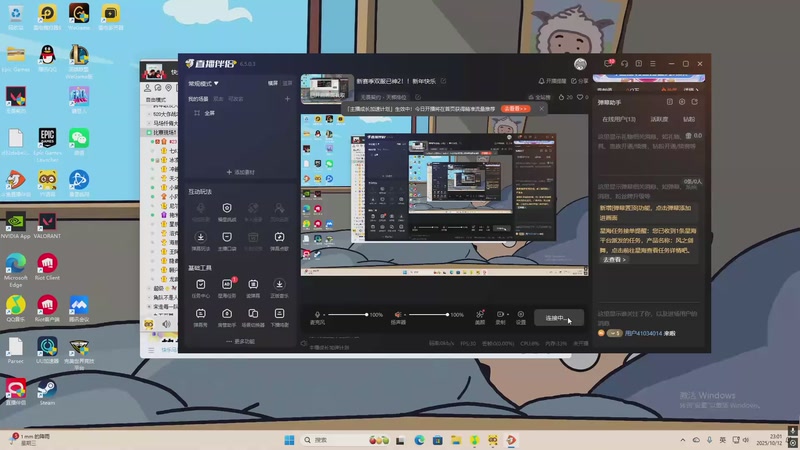The image size is (800, 450).
Task: Open the 正版音乐 tool
Action: pos(279,288)
